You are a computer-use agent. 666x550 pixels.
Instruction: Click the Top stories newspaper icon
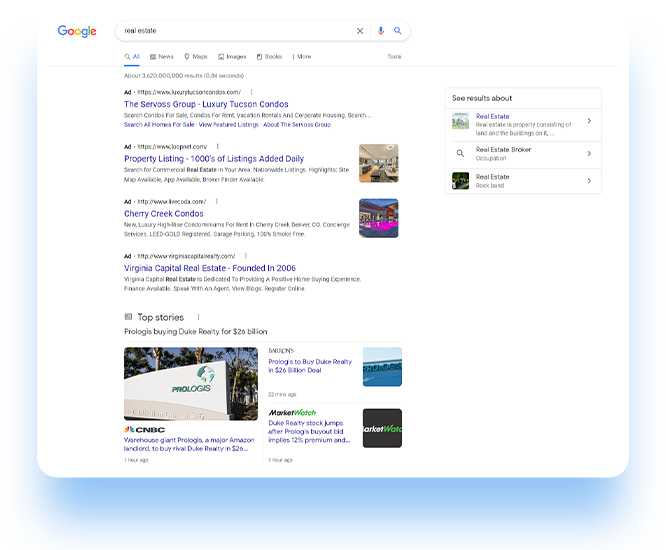coord(128,317)
